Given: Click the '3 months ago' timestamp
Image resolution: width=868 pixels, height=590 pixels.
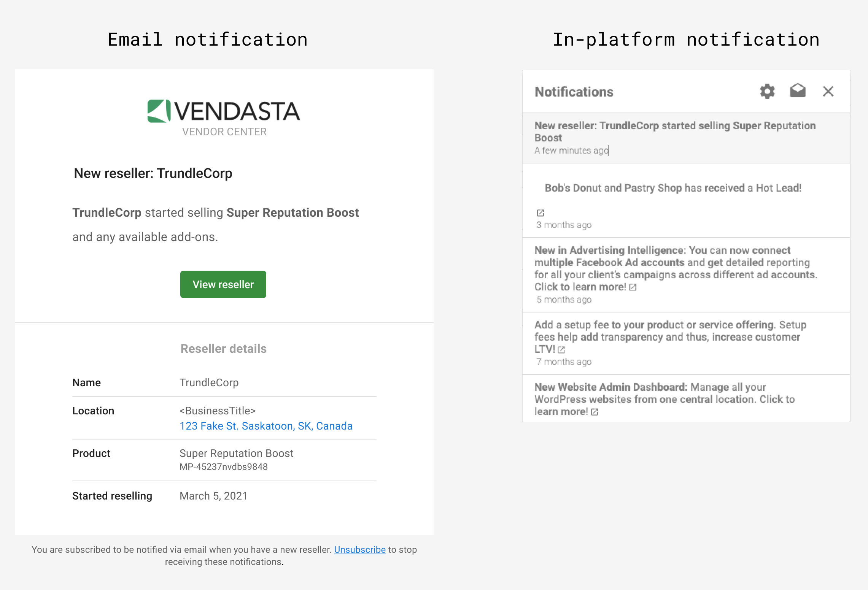Looking at the screenshot, I should point(564,225).
